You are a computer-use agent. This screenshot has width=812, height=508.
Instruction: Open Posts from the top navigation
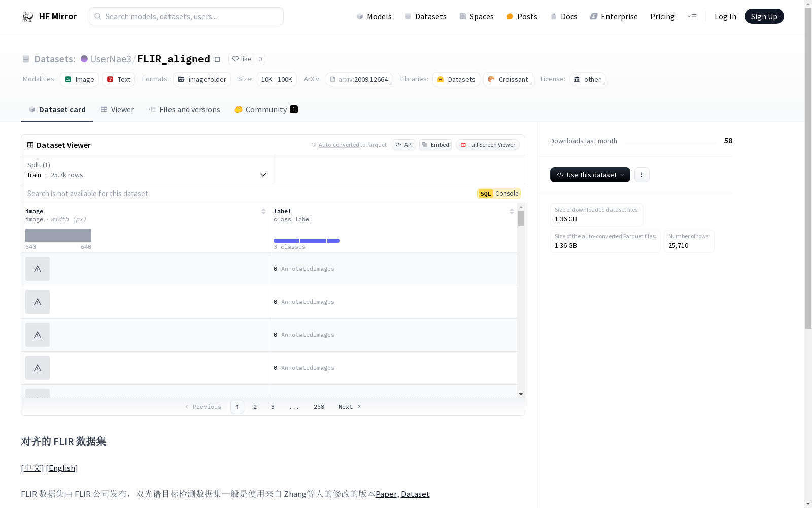(522, 17)
